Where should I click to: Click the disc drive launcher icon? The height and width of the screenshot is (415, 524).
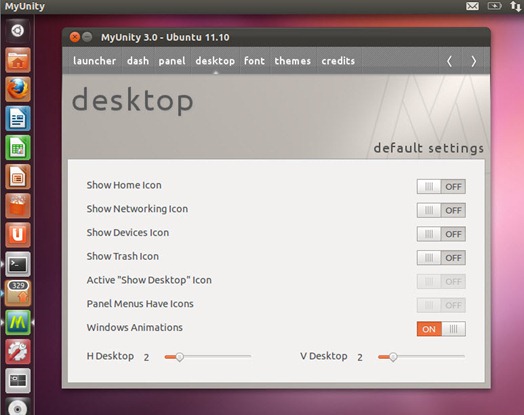18,408
